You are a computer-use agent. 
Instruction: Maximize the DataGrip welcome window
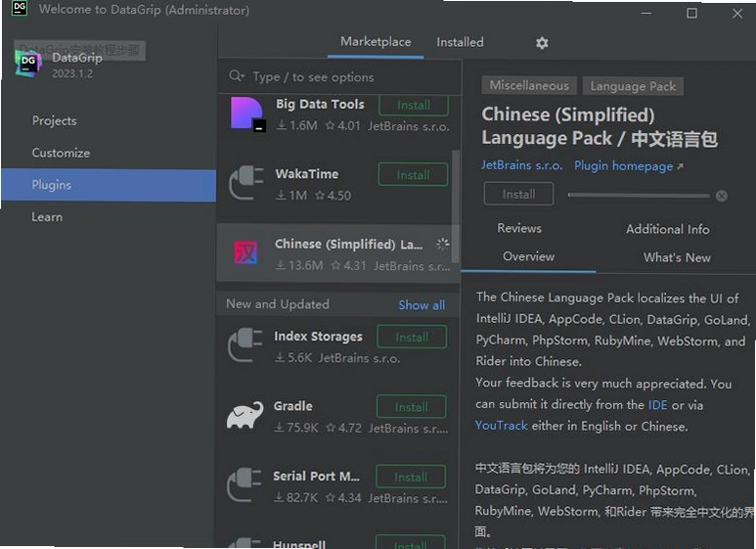point(691,13)
